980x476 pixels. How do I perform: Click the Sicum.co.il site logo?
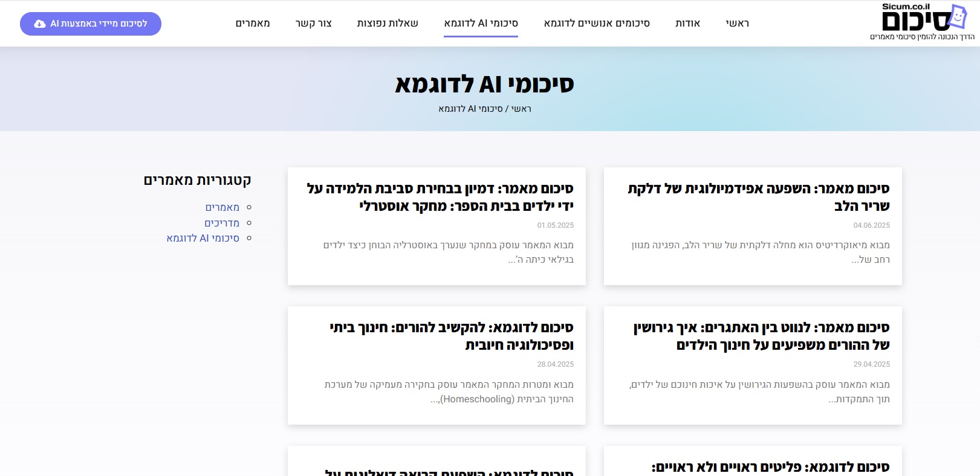[922, 22]
